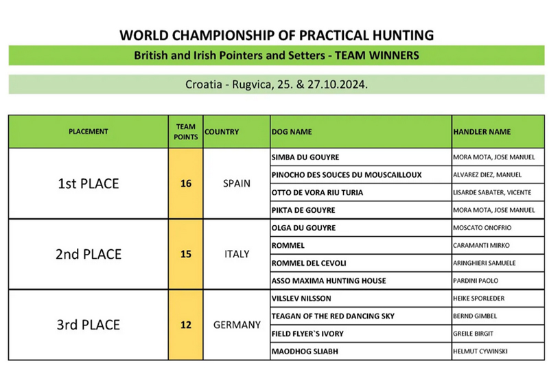The width and height of the screenshot is (549, 392).
Task: Click the dog name ASSO MAXIMA HUNTING HOUSE
Action: pos(329,280)
